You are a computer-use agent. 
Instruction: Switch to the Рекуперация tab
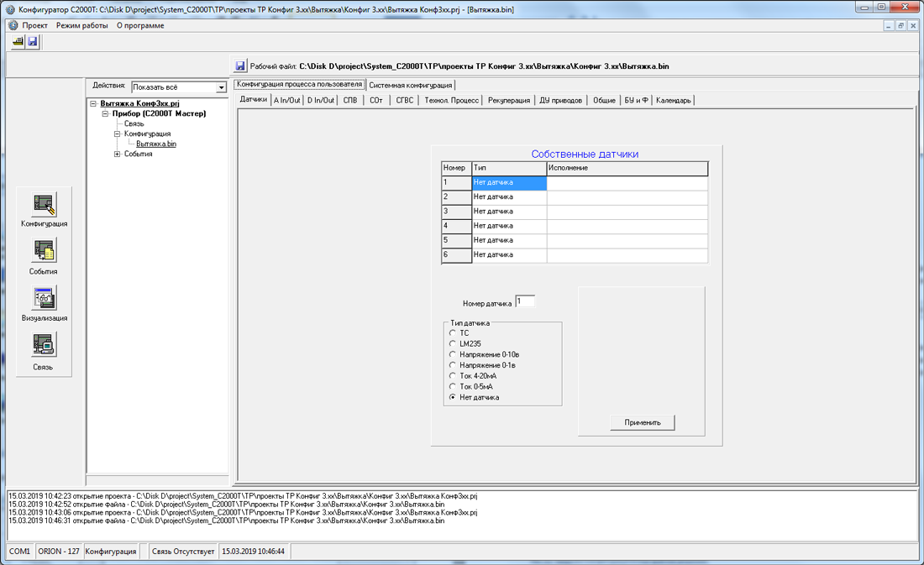coord(509,100)
